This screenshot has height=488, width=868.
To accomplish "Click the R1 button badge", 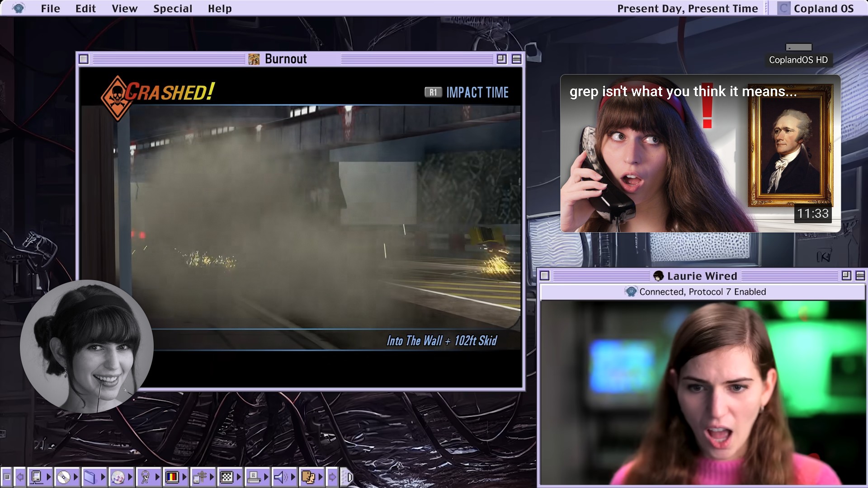I will pos(433,92).
